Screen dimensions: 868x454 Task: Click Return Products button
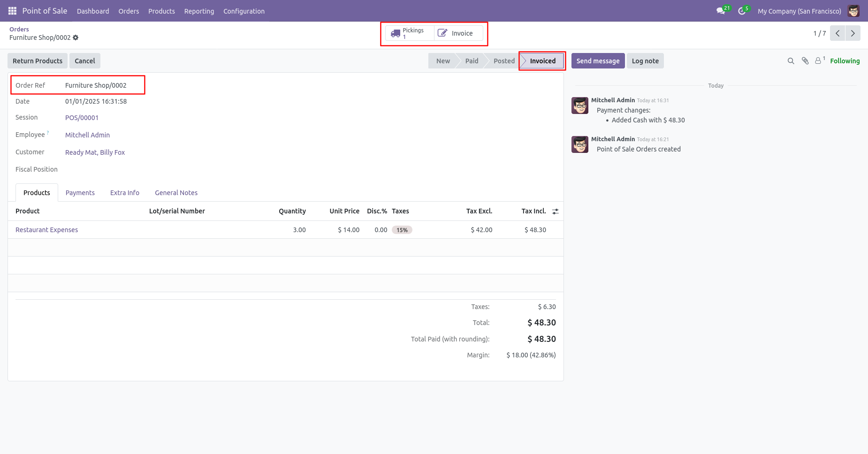click(x=38, y=61)
